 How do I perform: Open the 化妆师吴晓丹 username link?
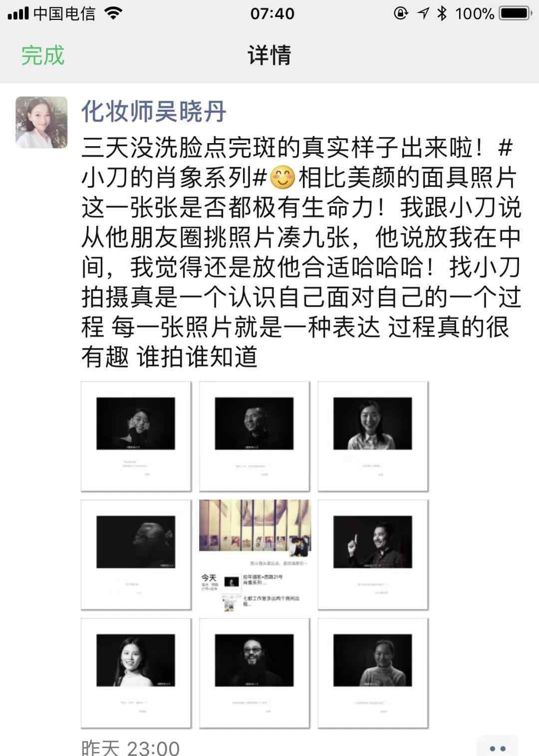(x=154, y=111)
